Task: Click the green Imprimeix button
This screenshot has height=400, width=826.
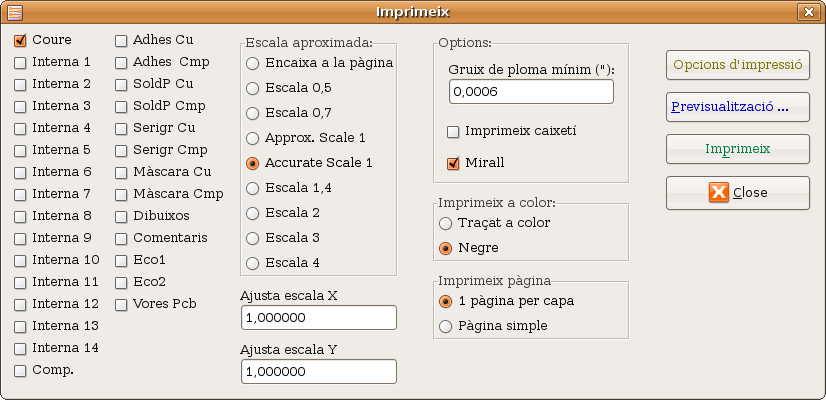Action: tap(738, 149)
